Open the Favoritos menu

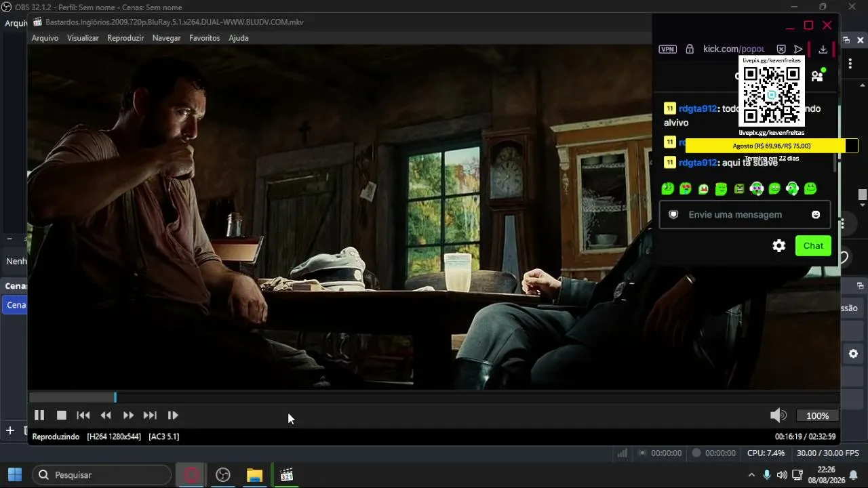click(204, 38)
